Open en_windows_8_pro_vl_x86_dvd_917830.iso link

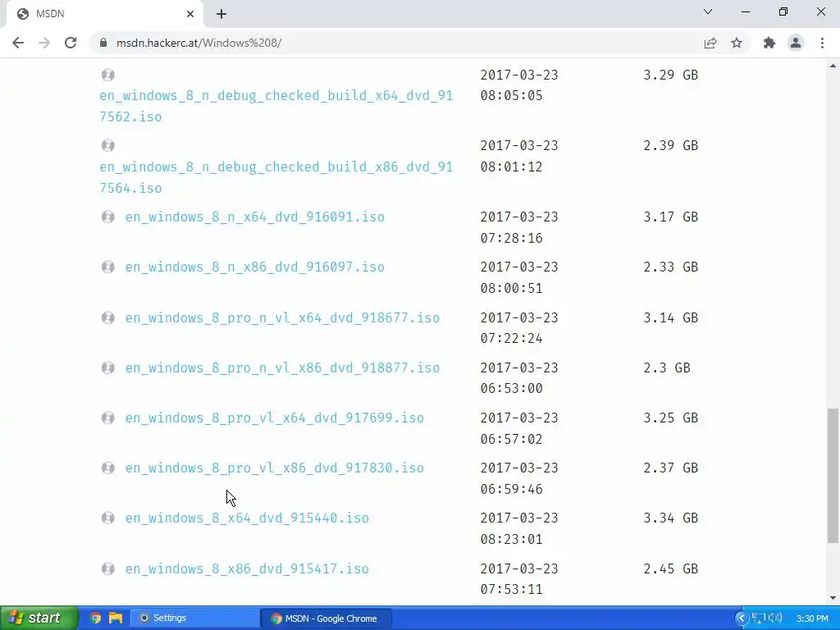[x=274, y=468]
